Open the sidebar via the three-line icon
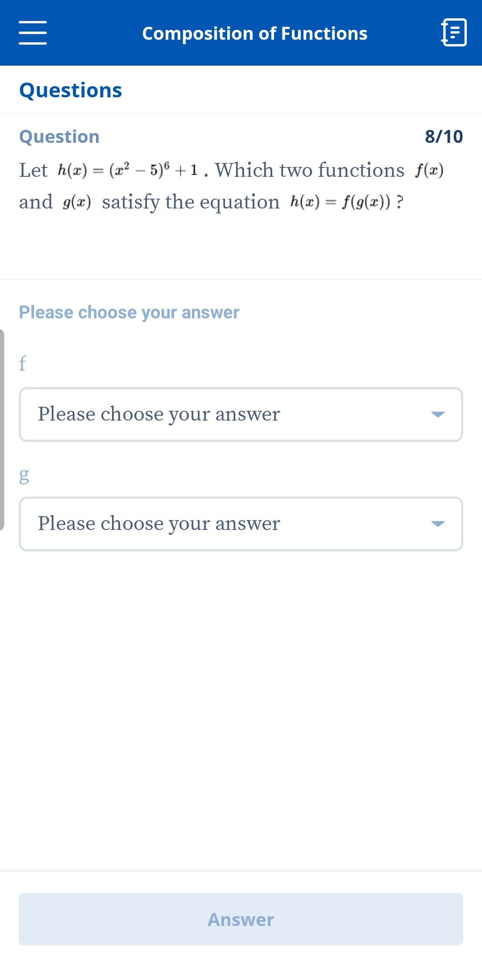This screenshot has height=980, width=482. pos(33,32)
